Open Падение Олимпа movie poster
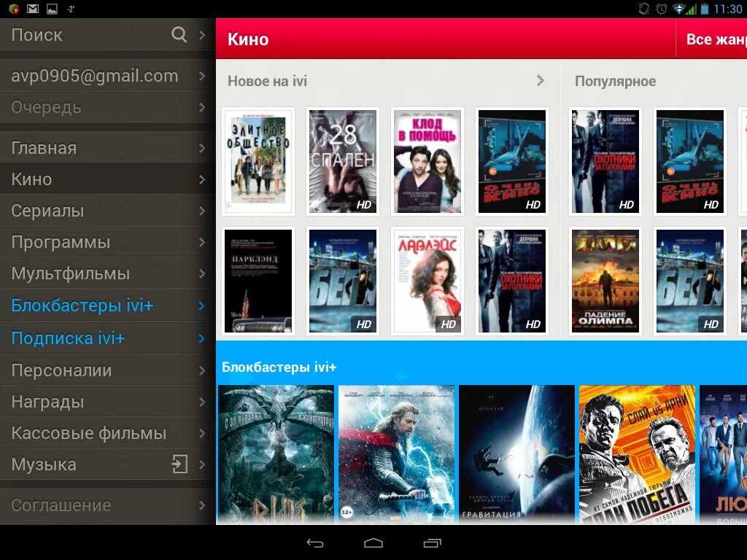This screenshot has width=747, height=560. click(x=605, y=281)
